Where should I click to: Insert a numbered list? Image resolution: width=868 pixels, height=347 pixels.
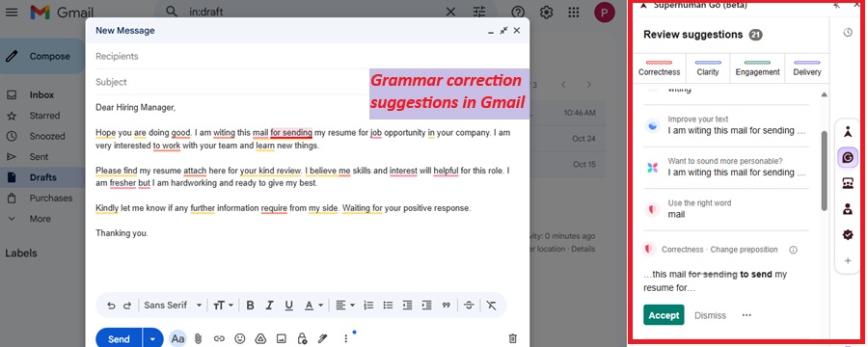(368, 306)
